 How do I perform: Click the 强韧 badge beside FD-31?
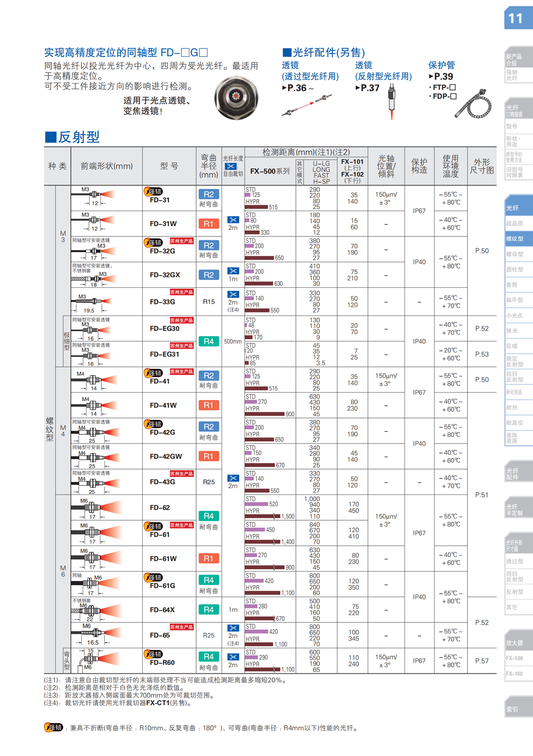pyautogui.click(x=154, y=192)
